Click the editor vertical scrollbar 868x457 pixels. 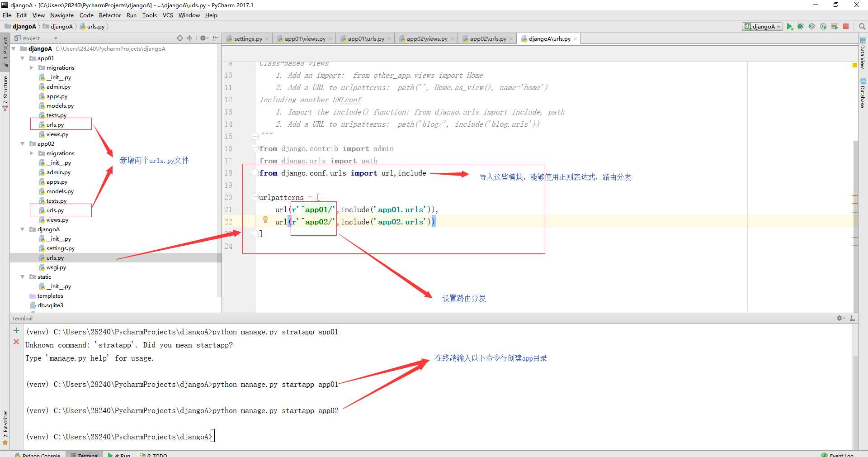855,226
